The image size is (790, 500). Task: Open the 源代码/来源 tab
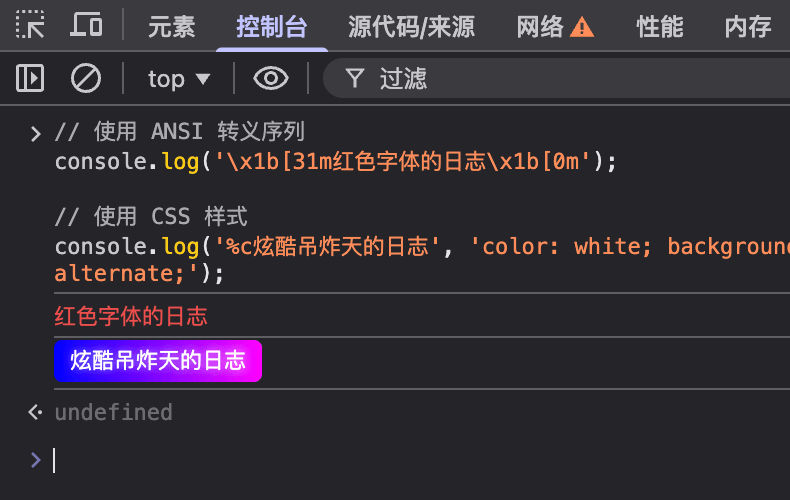pos(411,26)
